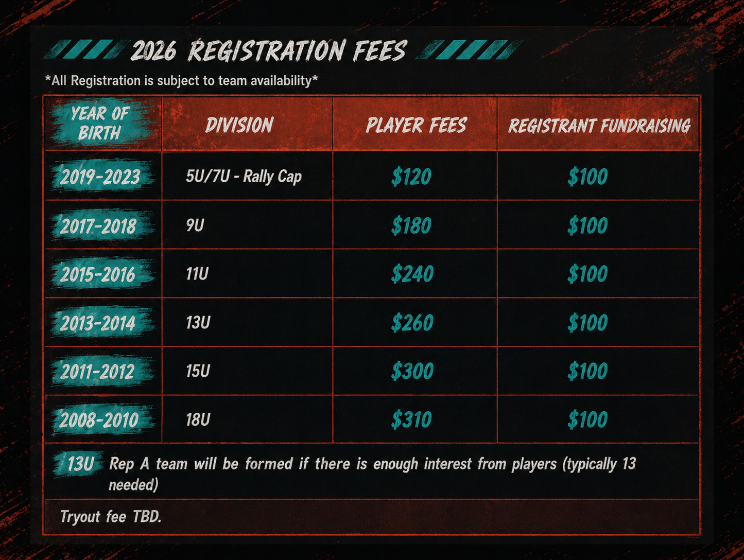The width and height of the screenshot is (744, 560).
Task: Click the 5U/7U - Rally Cap division
Action: pos(244,177)
